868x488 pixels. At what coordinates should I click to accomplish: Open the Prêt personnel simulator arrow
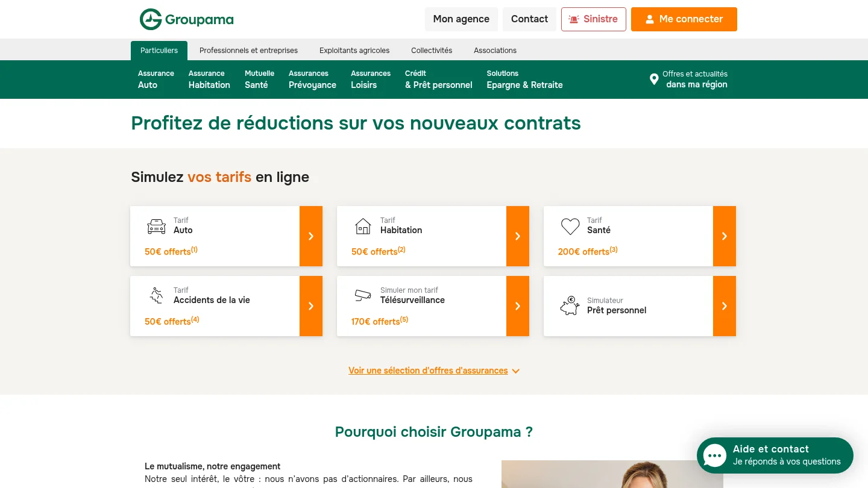(725, 306)
